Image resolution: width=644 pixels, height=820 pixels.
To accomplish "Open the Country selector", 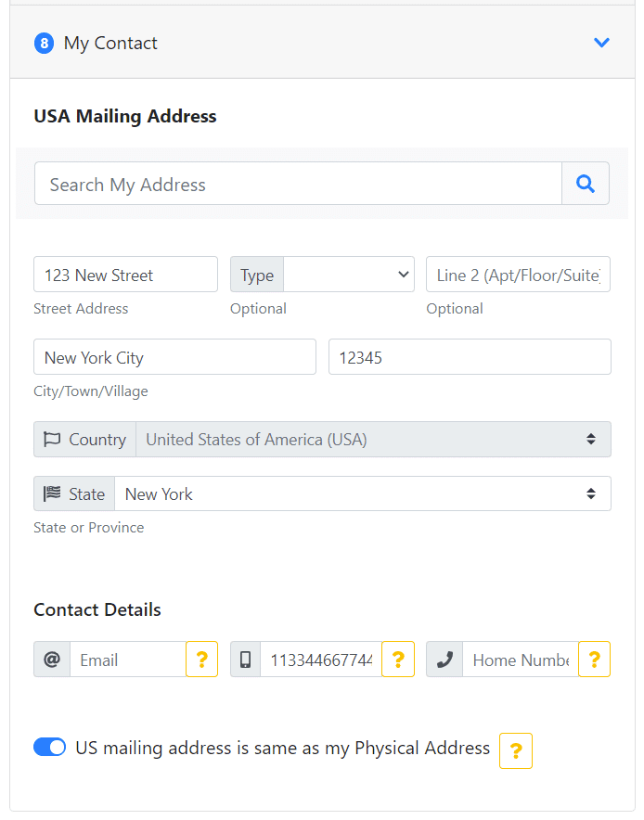I will 371,439.
